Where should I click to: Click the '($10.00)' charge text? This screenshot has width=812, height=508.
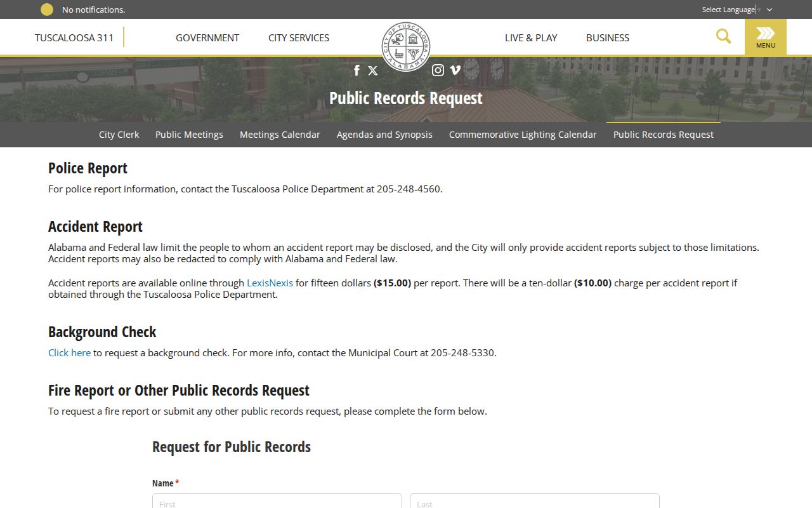(x=593, y=283)
